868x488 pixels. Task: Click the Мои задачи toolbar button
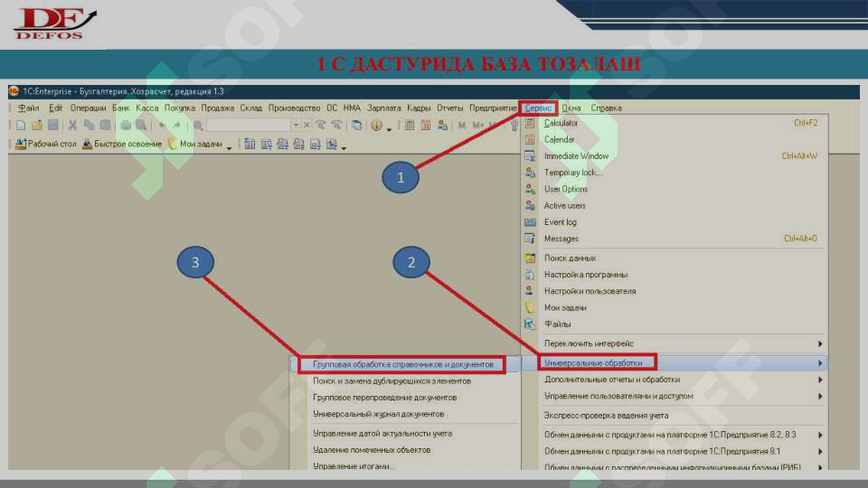195,144
